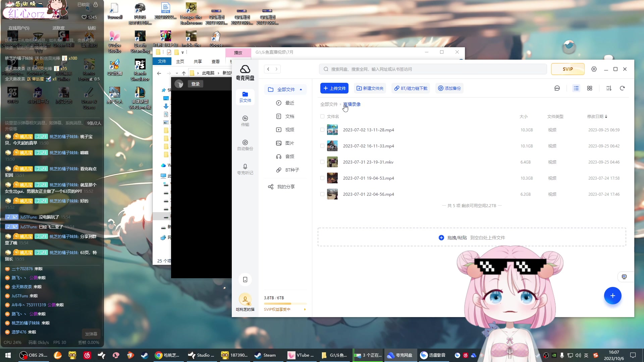Open the Explorer 共享 ribbon tab

click(198, 61)
